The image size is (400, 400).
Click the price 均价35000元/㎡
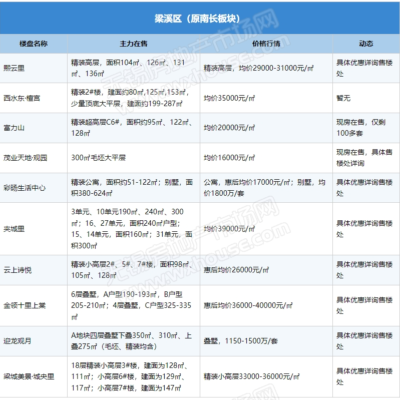coord(229,98)
